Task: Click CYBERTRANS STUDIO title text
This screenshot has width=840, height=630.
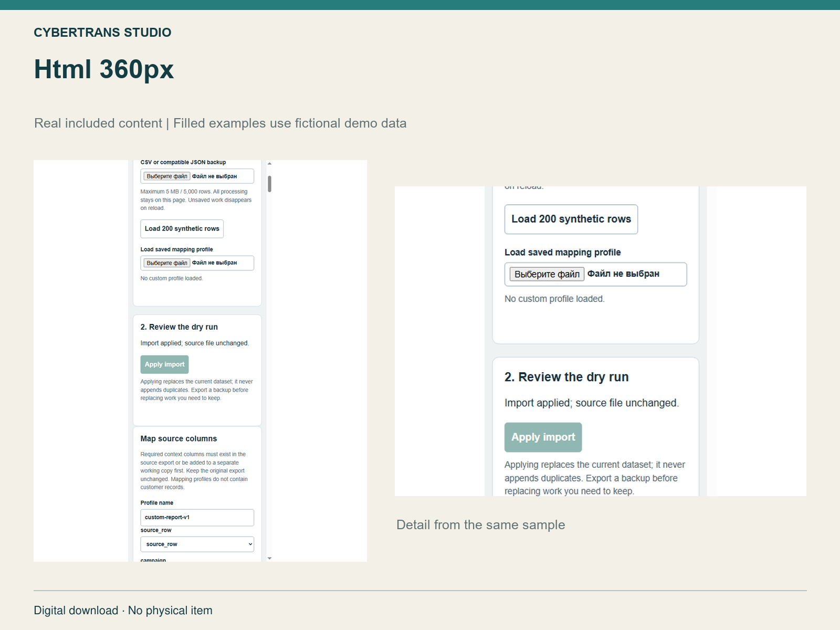Action: click(x=102, y=33)
